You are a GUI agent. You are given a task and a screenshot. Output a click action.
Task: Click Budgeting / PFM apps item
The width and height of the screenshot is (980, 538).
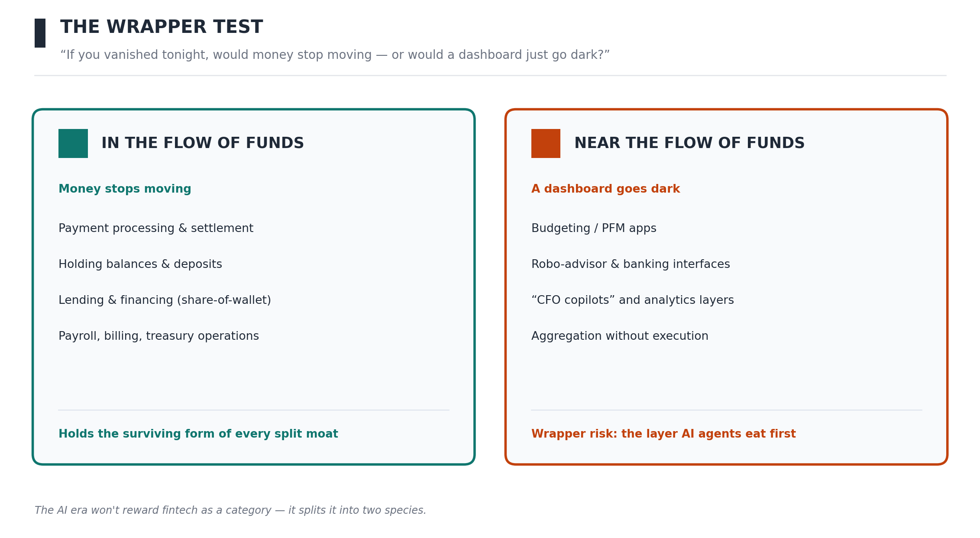pos(594,229)
